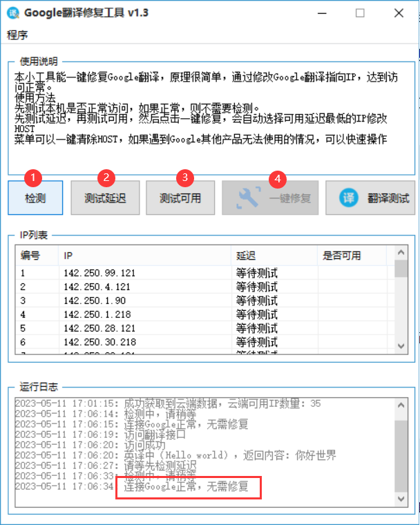Click the IP list scroll up arrow
This screenshot has width=420, height=525.
(401, 252)
